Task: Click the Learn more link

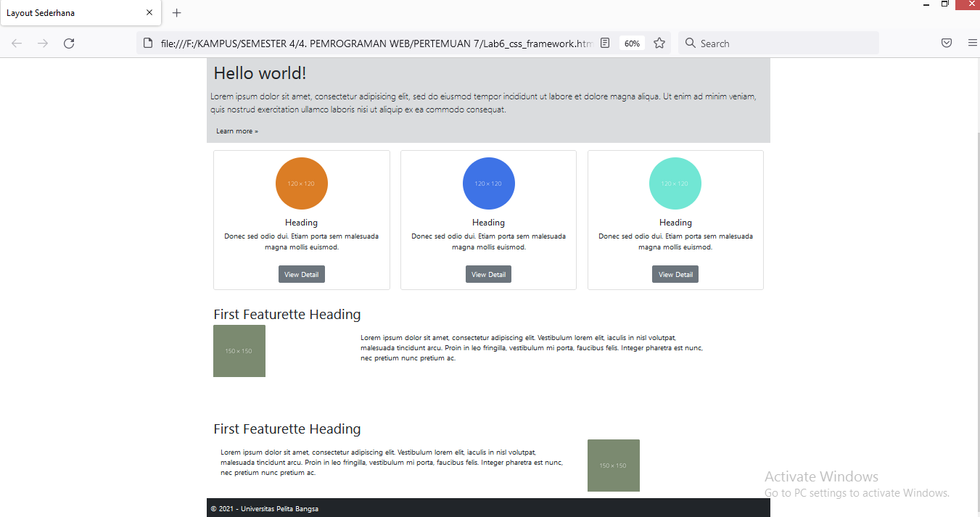Action: pyautogui.click(x=236, y=131)
